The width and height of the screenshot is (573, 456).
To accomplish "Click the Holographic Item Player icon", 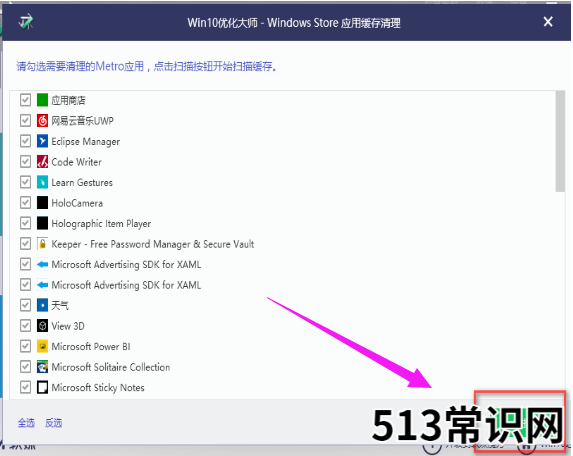I will point(42,223).
